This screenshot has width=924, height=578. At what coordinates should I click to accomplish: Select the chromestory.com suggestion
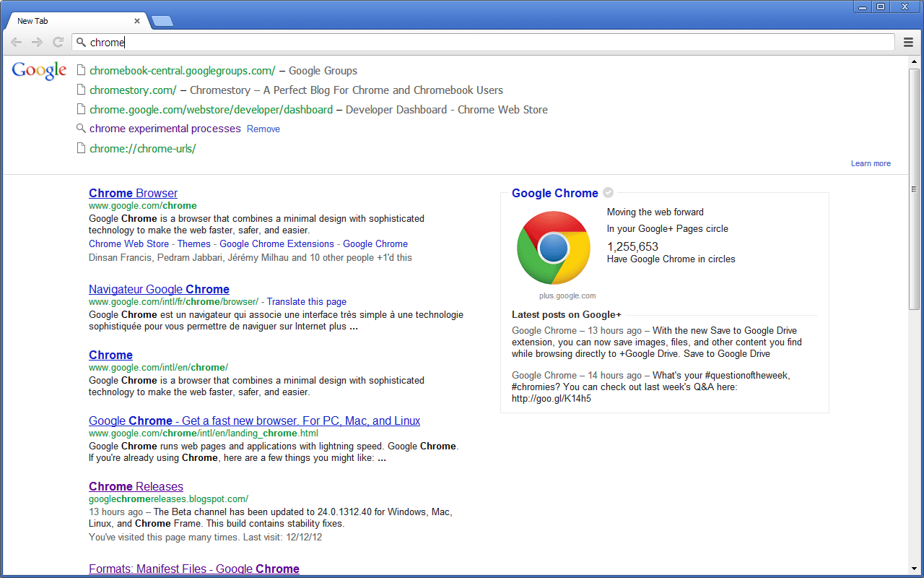[133, 90]
